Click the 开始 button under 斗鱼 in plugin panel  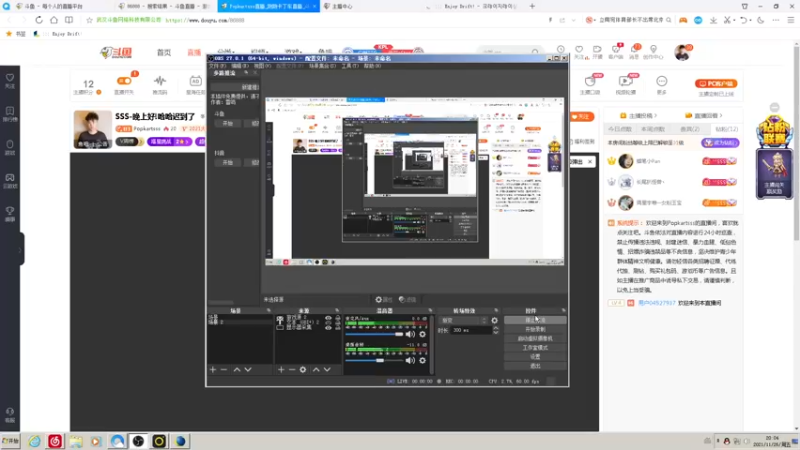228,124
